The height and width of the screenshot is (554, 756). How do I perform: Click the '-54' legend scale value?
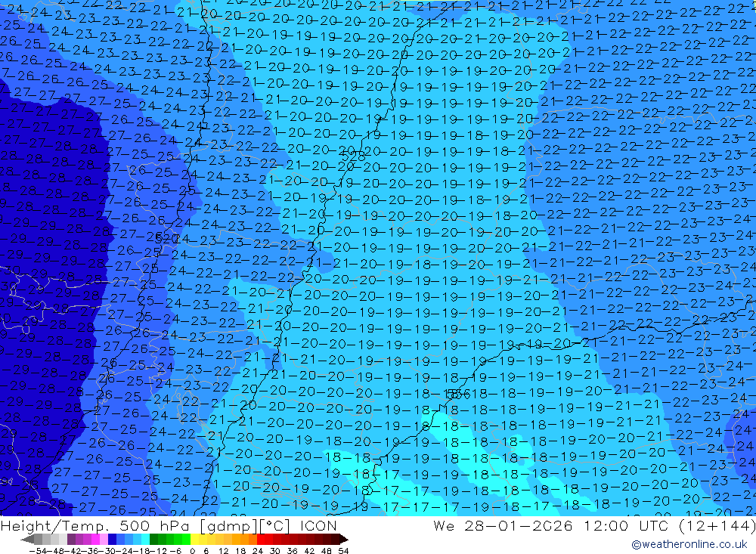(38, 551)
